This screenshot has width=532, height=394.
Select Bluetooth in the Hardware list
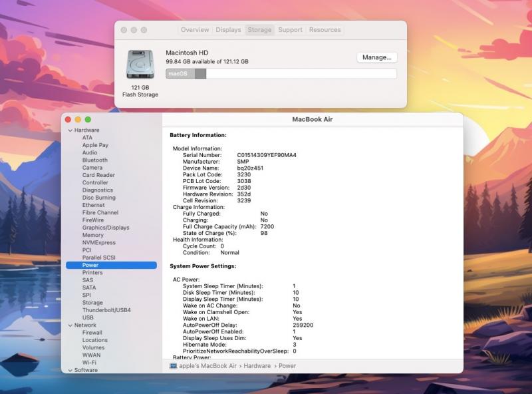click(94, 160)
